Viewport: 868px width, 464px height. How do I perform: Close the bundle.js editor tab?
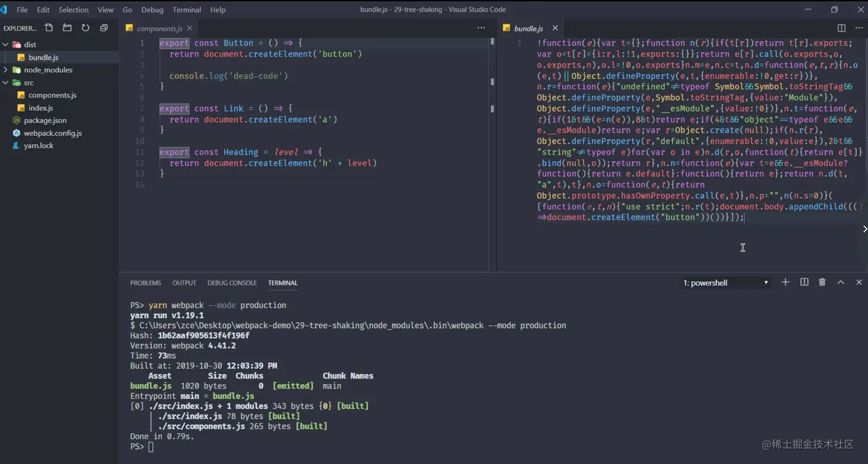[x=555, y=28]
